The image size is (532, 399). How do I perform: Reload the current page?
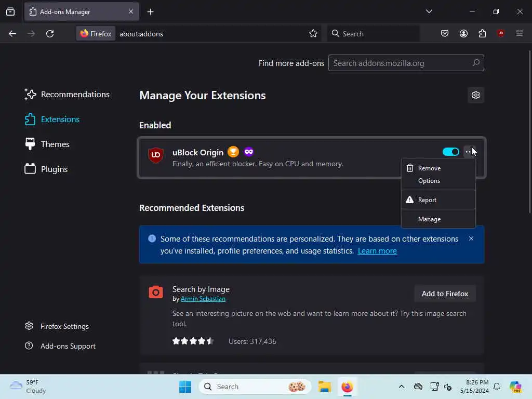coord(50,34)
